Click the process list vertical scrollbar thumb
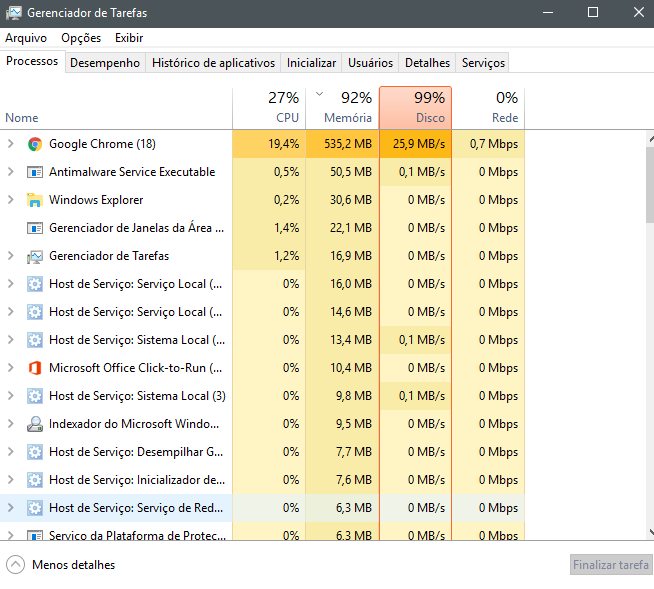This screenshot has height=589, width=654. coord(650,186)
